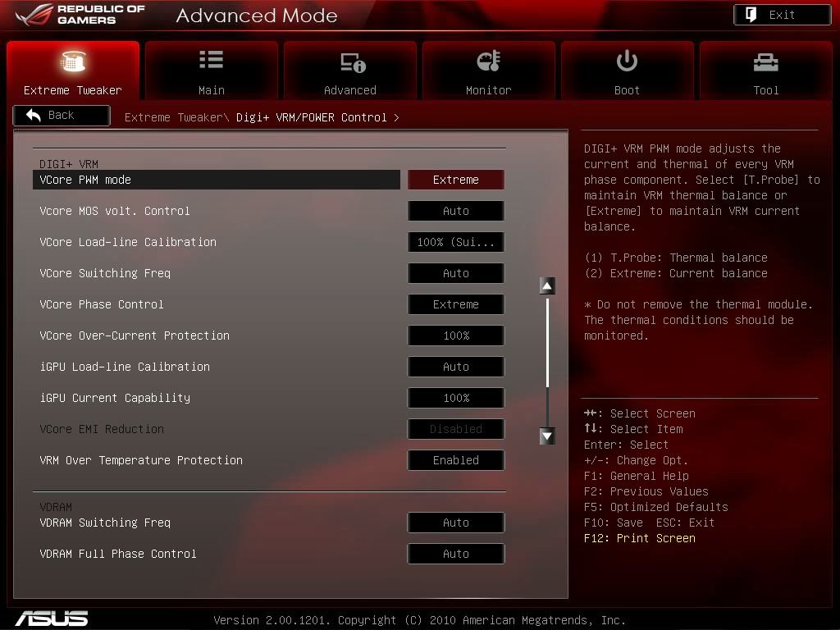The image size is (840, 630).
Task: Open the Extreme Tweaker tab icon
Action: point(73,62)
